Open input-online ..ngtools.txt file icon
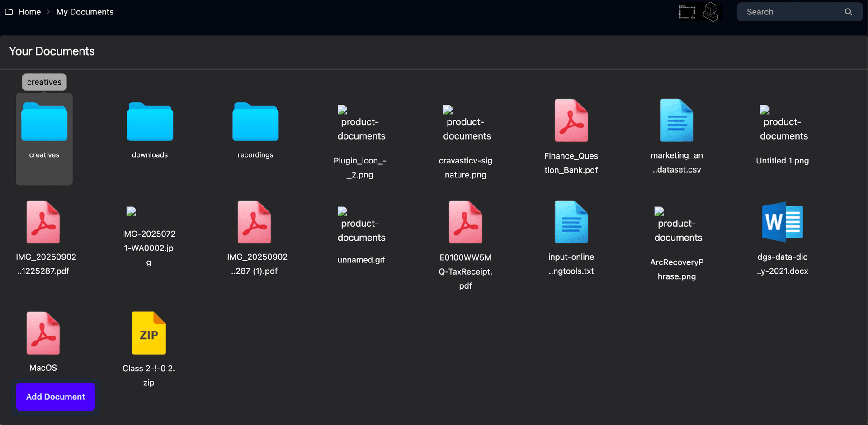 [571, 222]
